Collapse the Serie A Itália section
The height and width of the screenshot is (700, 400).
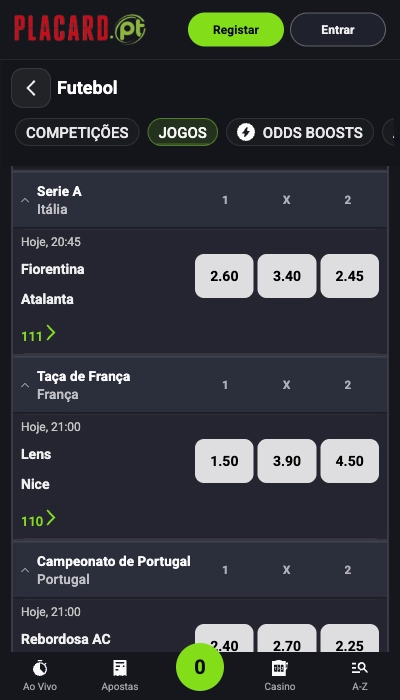pyautogui.click(x=25, y=200)
